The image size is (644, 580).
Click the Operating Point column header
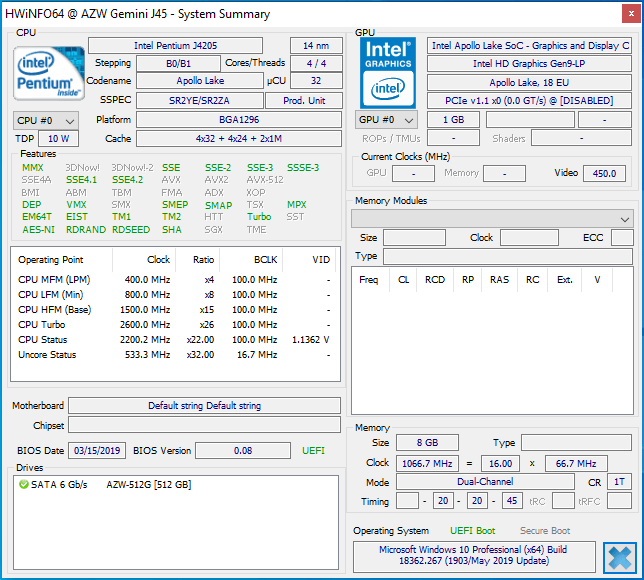pos(62,260)
